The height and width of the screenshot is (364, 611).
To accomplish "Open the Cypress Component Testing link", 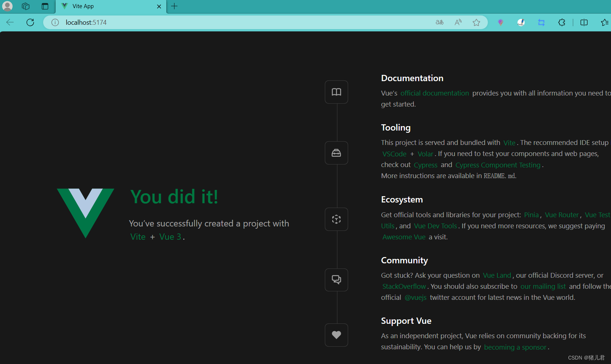I will point(498,165).
